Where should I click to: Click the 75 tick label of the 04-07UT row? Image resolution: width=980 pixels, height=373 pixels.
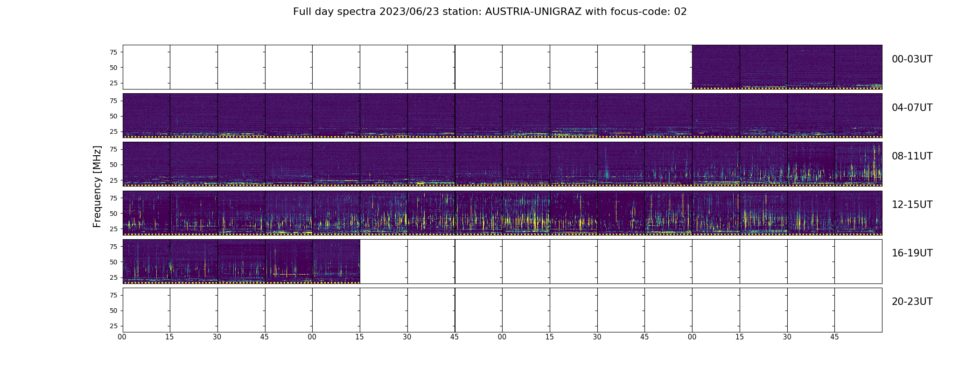113,101
